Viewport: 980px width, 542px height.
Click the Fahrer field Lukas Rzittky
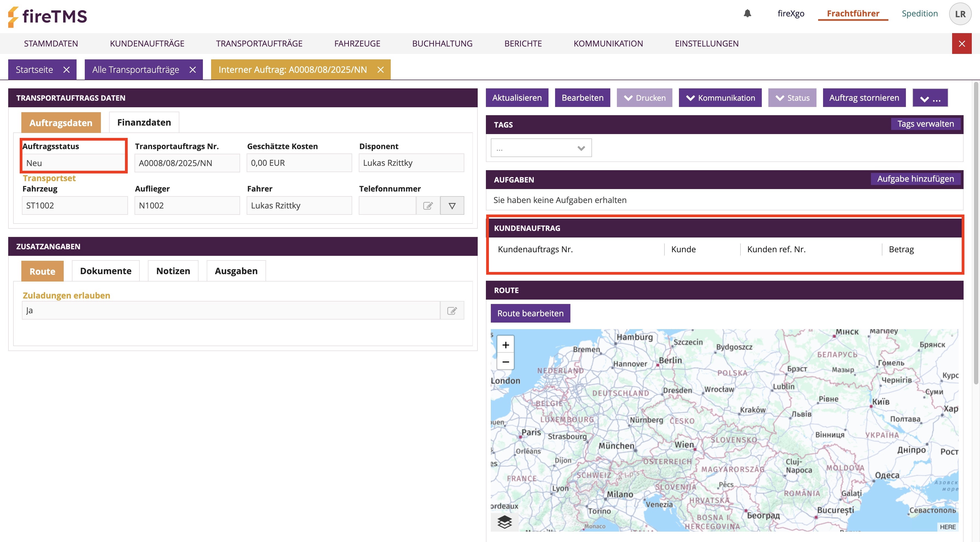[x=299, y=205]
